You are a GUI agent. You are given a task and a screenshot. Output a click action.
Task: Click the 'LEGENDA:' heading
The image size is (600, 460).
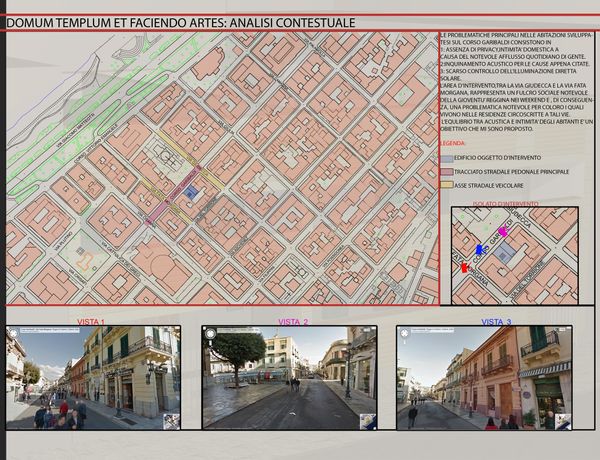(x=454, y=145)
